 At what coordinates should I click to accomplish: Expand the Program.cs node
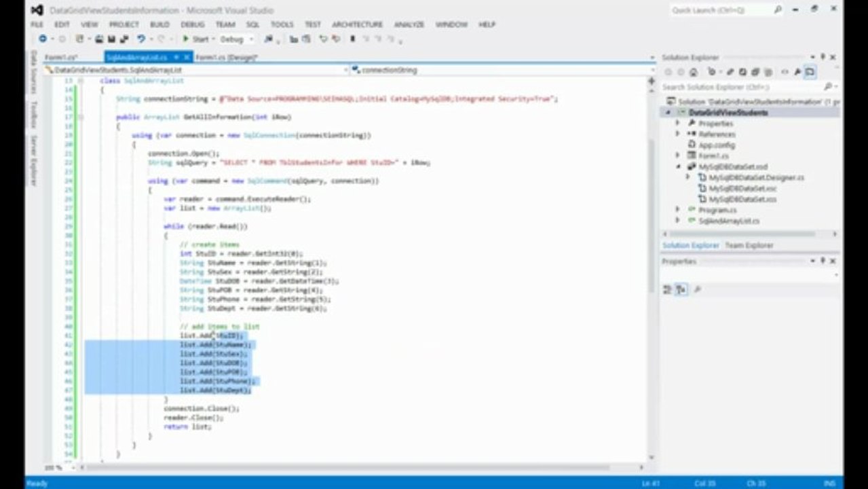pyautogui.click(x=677, y=210)
